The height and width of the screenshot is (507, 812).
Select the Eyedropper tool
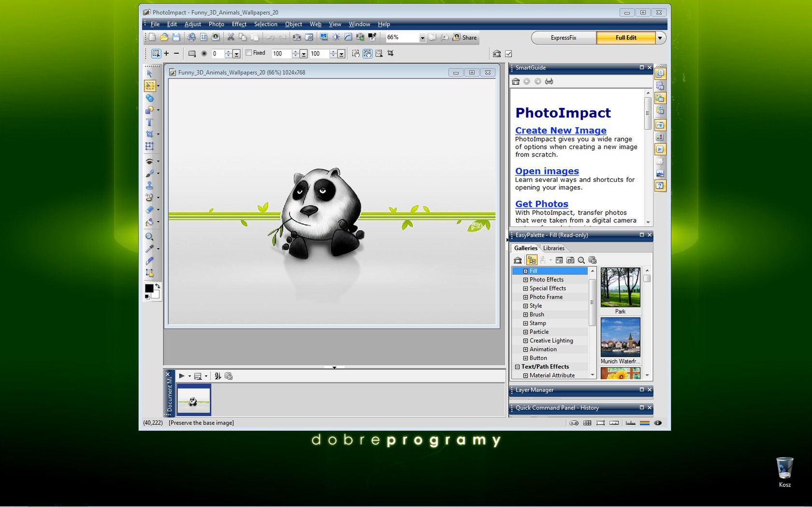(149, 249)
